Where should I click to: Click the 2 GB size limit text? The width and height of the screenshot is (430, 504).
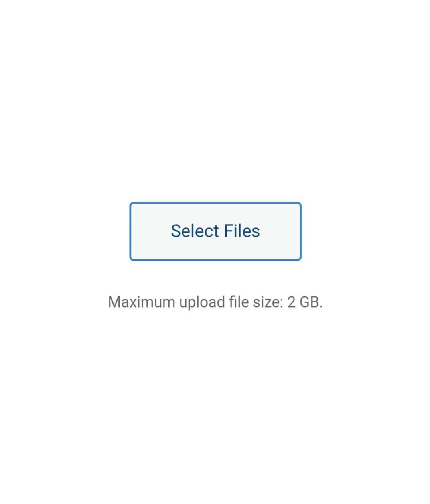305,302
